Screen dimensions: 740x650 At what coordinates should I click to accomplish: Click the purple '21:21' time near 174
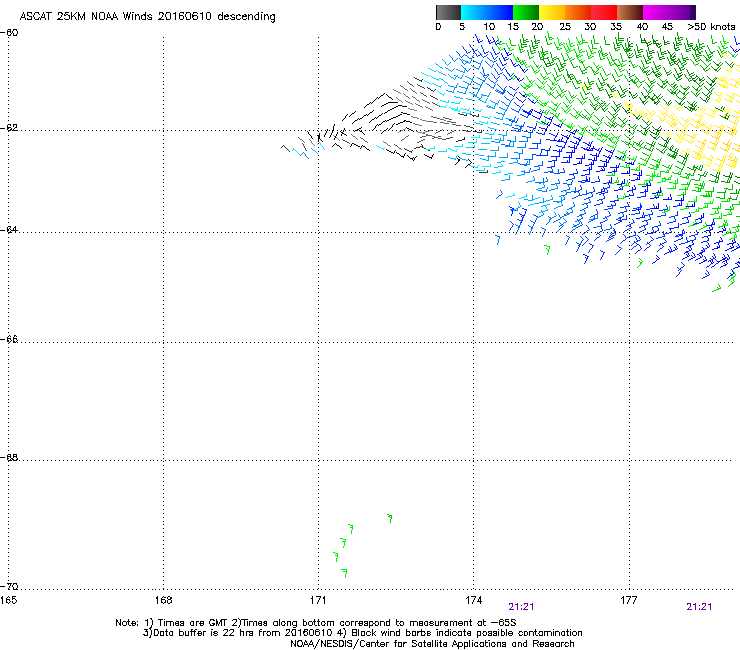point(521,607)
